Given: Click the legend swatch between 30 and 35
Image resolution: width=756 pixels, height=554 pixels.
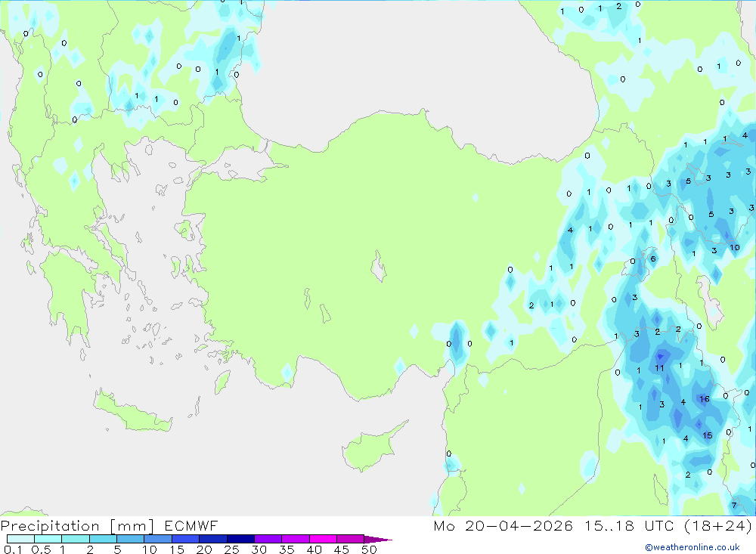Looking at the screenshot, I should tap(268, 539).
